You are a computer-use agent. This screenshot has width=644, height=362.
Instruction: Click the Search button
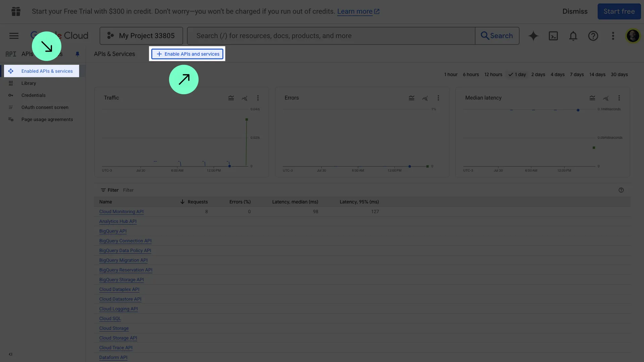[497, 36]
